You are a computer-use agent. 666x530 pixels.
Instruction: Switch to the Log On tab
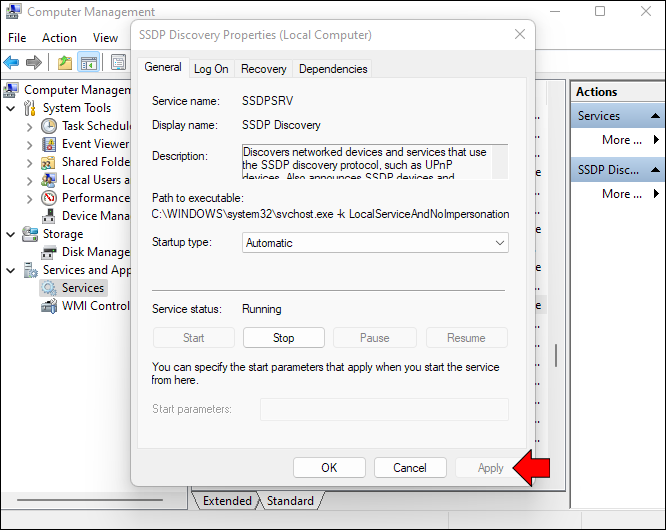click(x=211, y=69)
